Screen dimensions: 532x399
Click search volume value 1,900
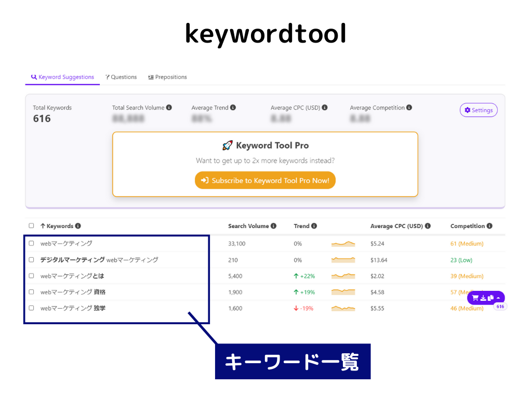pos(235,292)
